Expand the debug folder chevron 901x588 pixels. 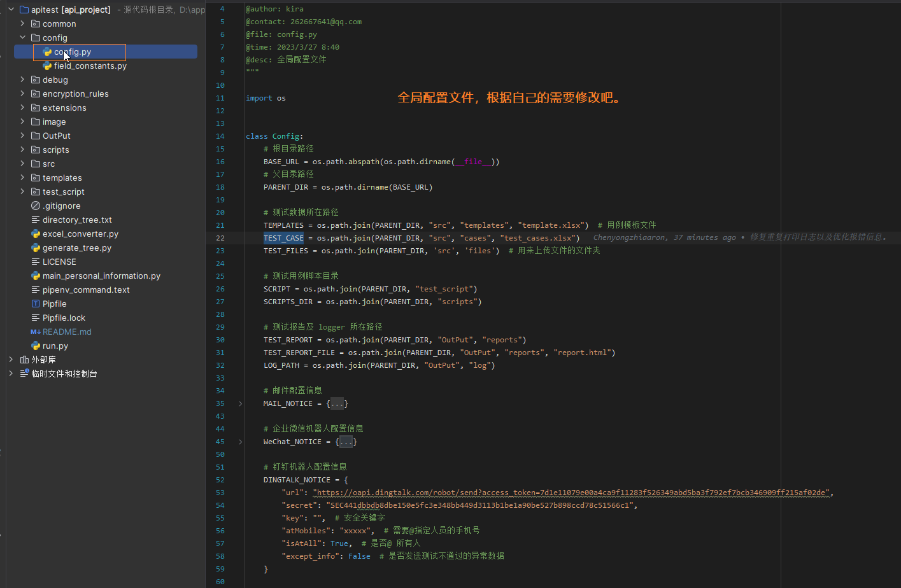click(22, 80)
